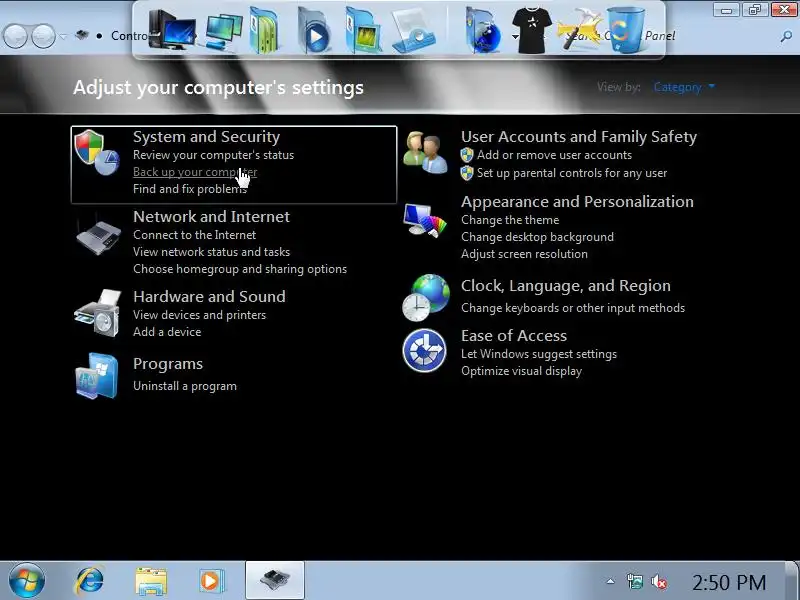Select the Control Panel taskbar button

pos(275,581)
